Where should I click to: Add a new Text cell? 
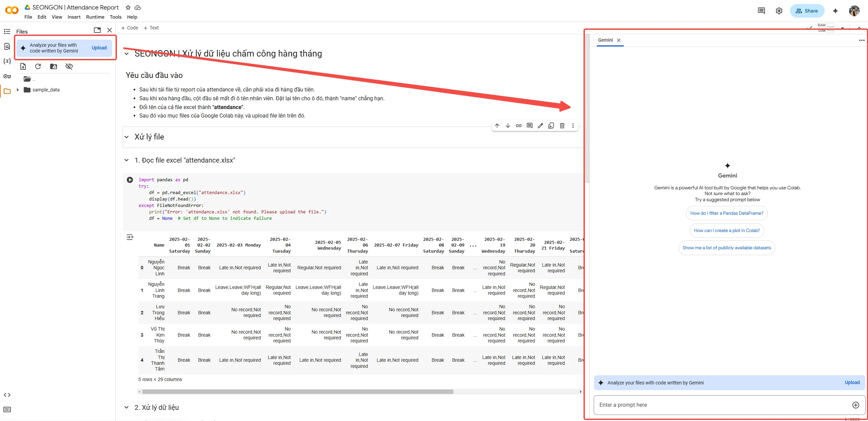(151, 28)
